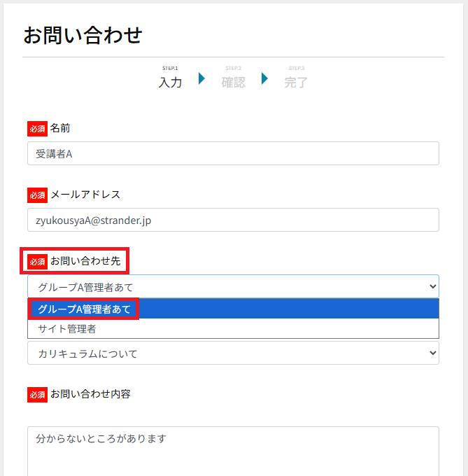This screenshot has height=476, width=468.
Task: Click the STEP.3 完了 step indicator
Action: (296, 78)
